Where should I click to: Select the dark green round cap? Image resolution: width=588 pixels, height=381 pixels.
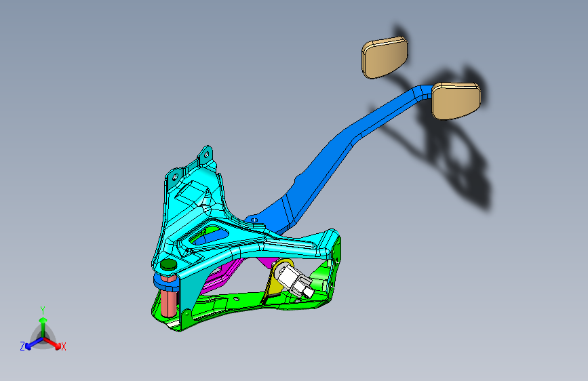tap(168, 265)
